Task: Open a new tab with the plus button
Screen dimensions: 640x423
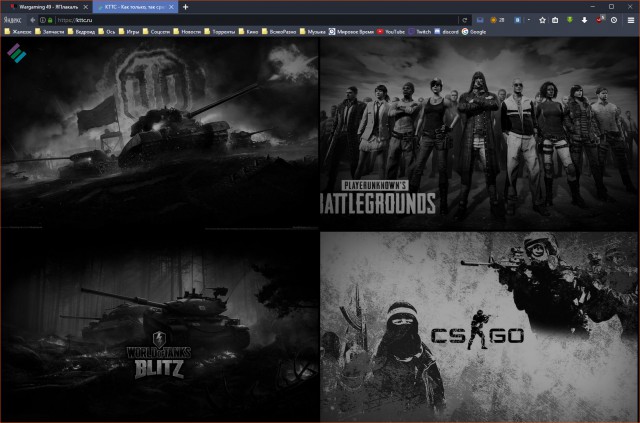Action: click(185, 7)
